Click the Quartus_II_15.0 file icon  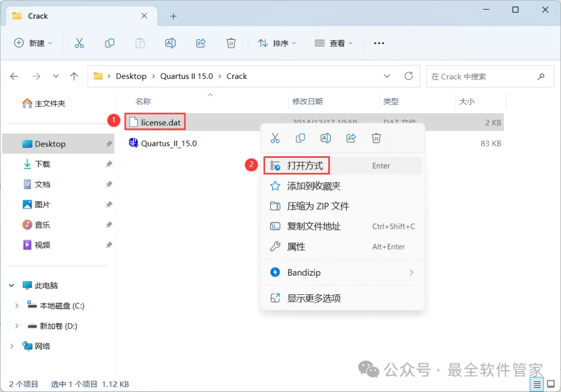point(133,143)
